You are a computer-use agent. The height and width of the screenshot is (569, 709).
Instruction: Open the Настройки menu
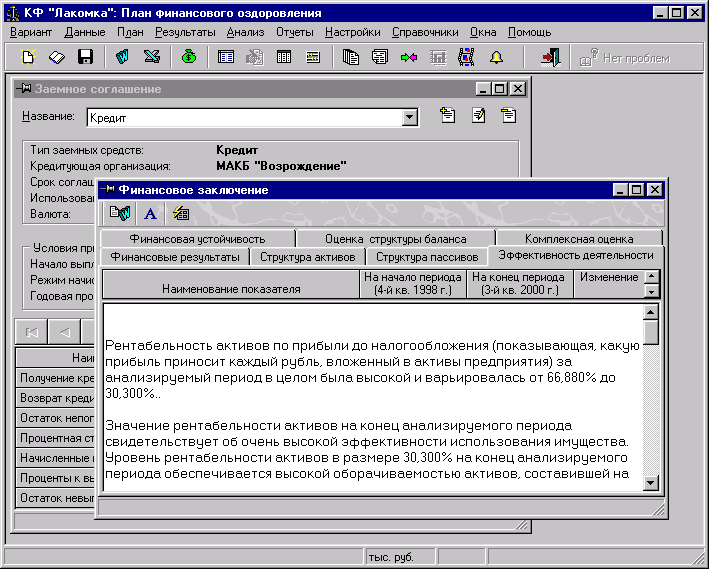tap(353, 32)
